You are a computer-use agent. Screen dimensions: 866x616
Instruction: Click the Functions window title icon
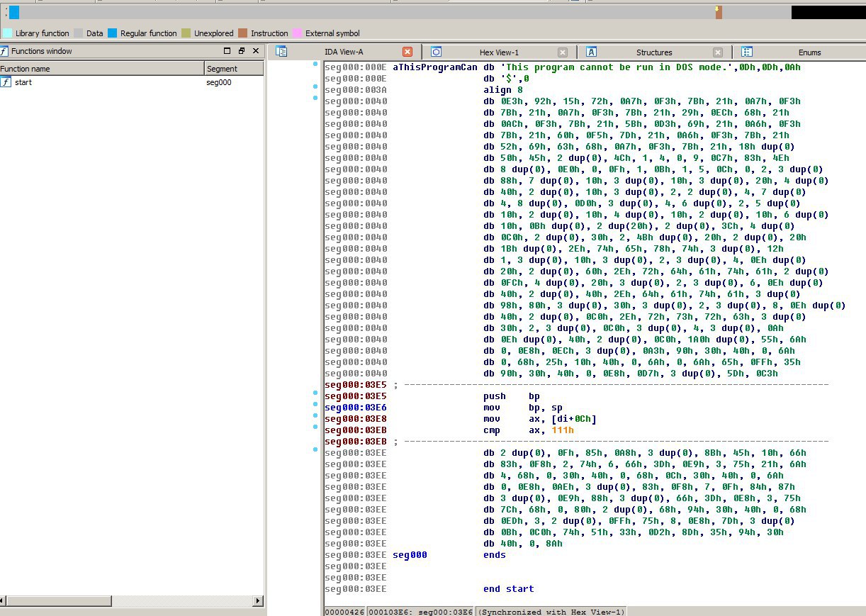point(4,51)
